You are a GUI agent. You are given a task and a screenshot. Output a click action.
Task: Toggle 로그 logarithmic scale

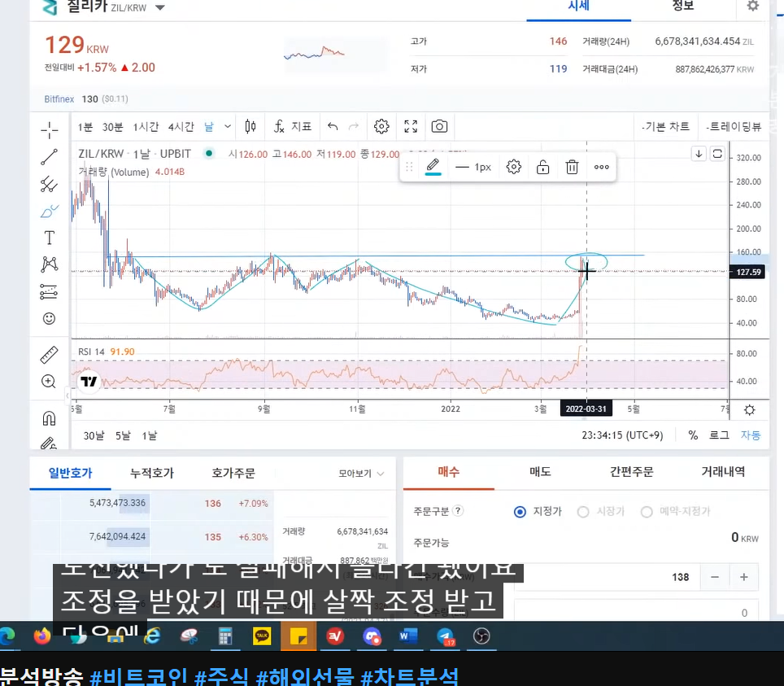[720, 435]
